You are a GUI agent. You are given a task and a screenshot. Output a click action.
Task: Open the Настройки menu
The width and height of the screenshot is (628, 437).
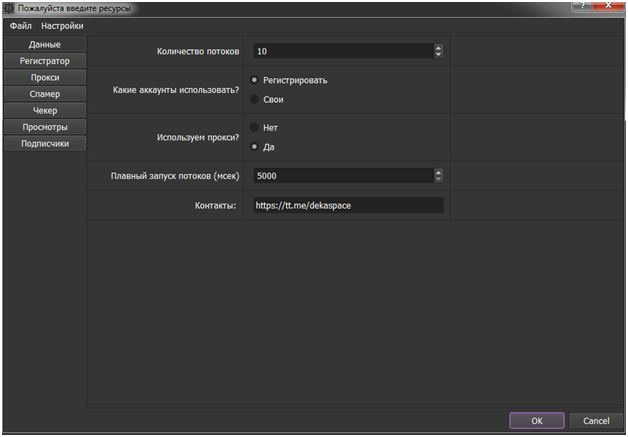pos(62,25)
